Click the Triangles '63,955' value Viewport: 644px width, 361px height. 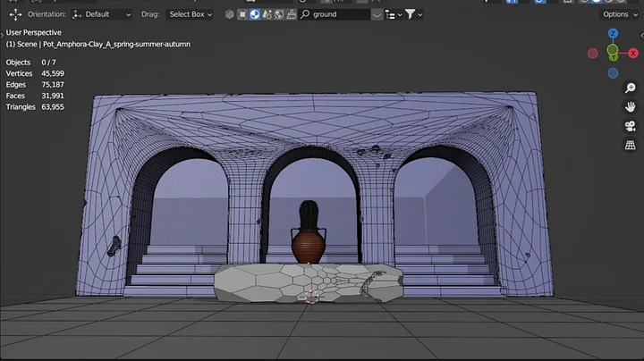(x=53, y=106)
